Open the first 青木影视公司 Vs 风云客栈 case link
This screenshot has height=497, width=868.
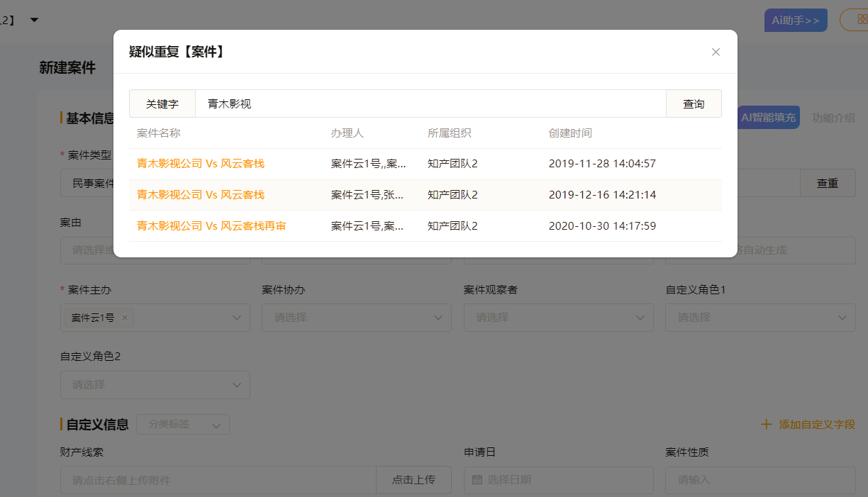coord(201,164)
